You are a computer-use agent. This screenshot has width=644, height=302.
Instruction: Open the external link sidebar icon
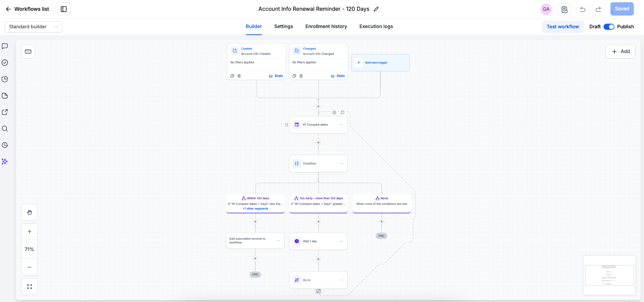(x=5, y=112)
